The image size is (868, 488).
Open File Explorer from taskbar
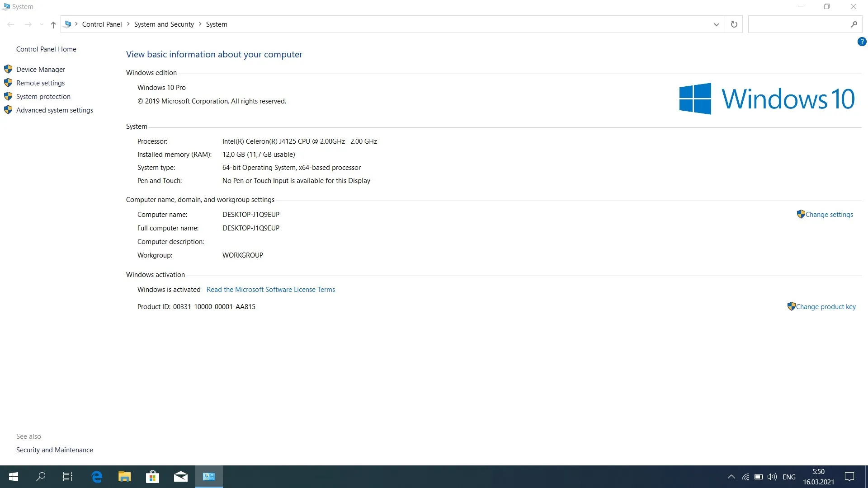click(124, 477)
